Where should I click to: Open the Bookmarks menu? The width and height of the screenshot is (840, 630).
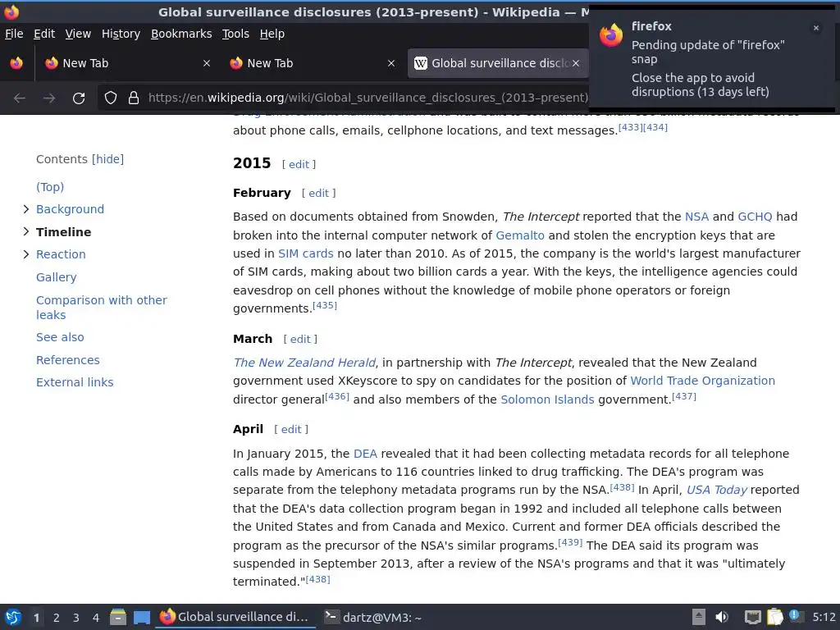coord(181,34)
